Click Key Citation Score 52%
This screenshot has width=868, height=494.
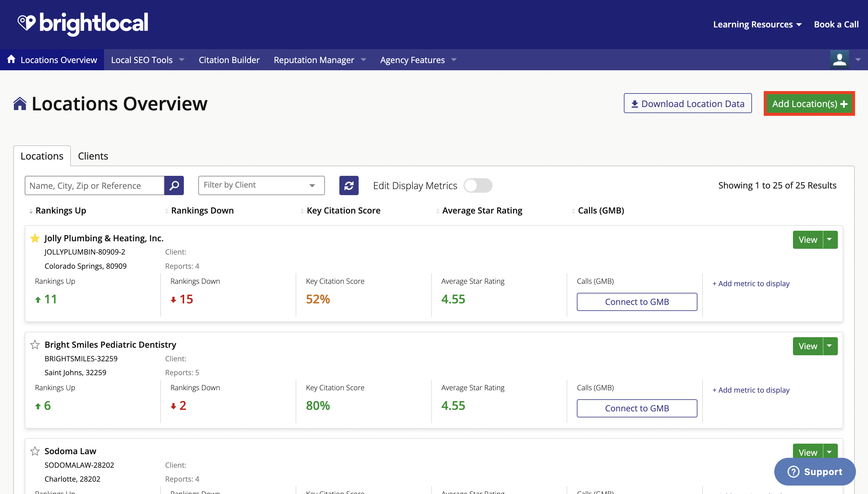pos(318,299)
